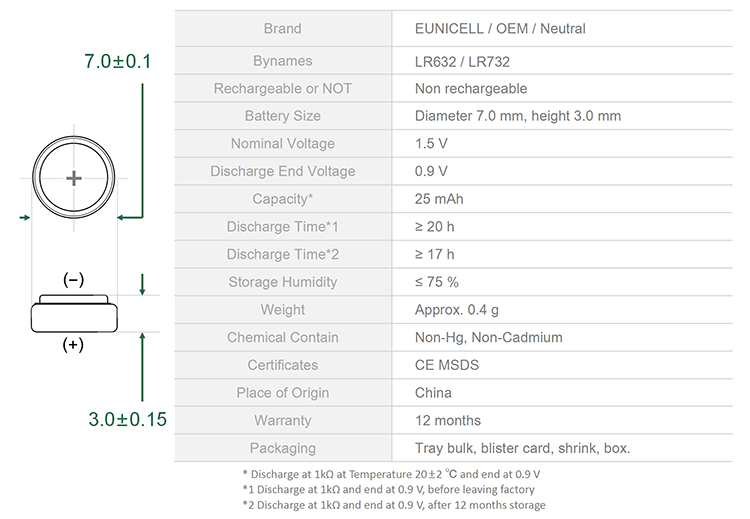750x519 pixels.
Task: Click the LR632 / LR732 bynames value
Action: 462,62
